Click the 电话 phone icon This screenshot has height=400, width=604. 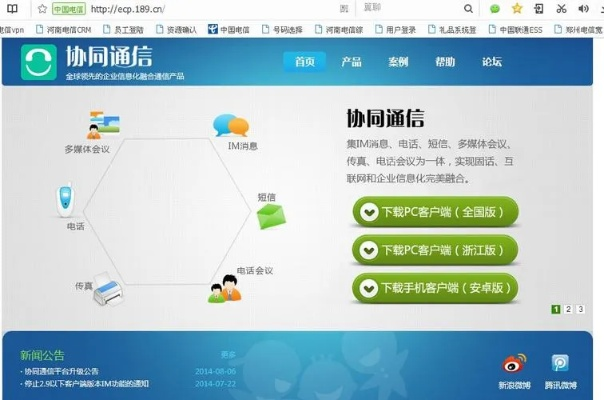tap(63, 198)
